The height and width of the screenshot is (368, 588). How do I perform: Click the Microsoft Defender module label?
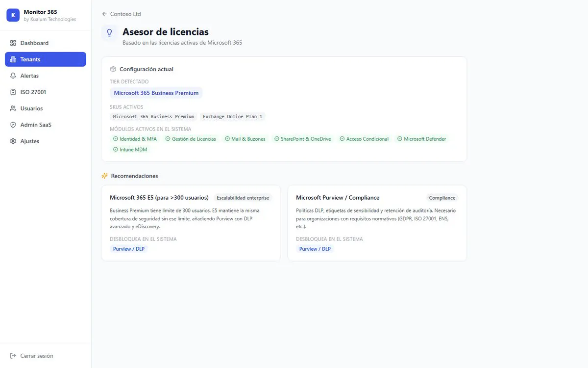coord(422,139)
